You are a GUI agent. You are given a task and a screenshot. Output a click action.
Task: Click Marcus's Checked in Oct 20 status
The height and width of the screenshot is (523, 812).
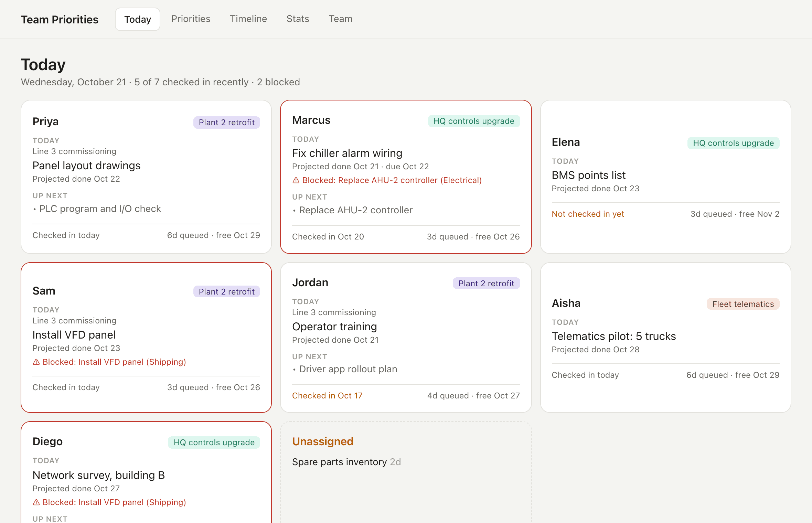tap(328, 237)
